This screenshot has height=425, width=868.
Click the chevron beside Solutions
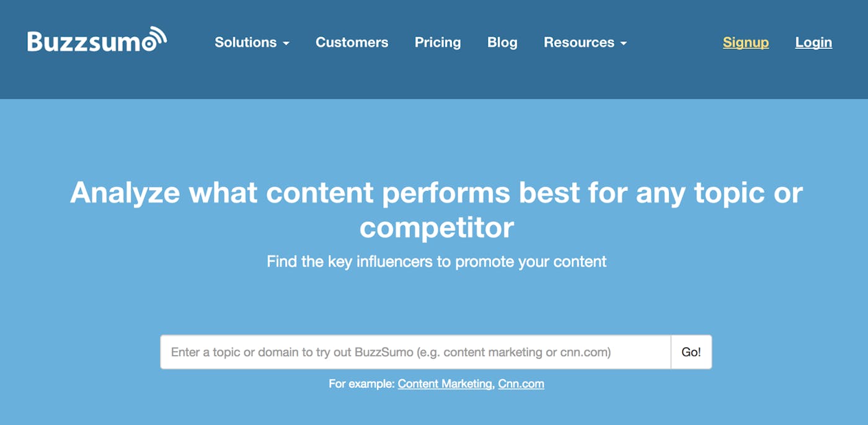click(286, 43)
